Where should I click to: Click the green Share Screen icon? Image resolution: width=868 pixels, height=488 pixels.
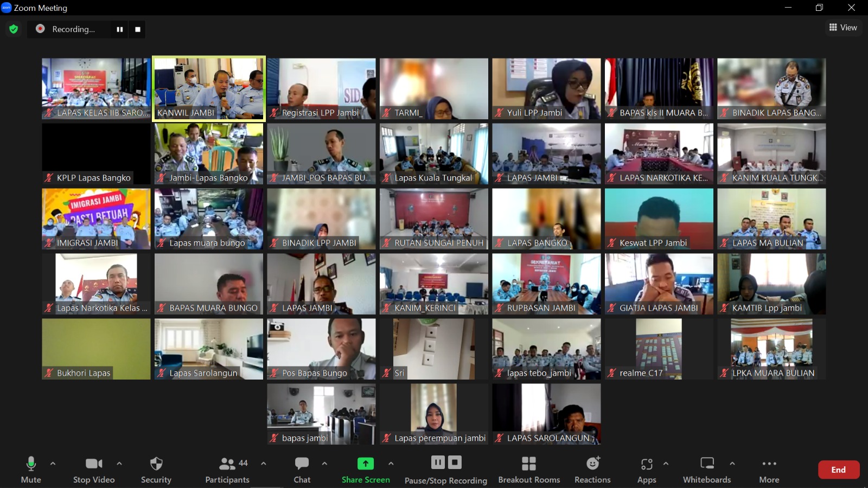(366, 464)
